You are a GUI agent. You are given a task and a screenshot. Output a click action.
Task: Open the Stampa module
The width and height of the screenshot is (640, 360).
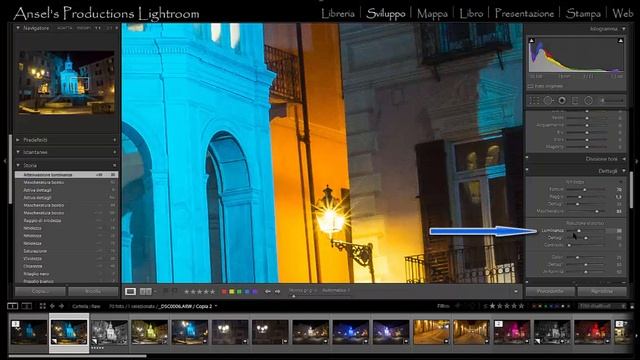pyautogui.click(x=583, y=13)
